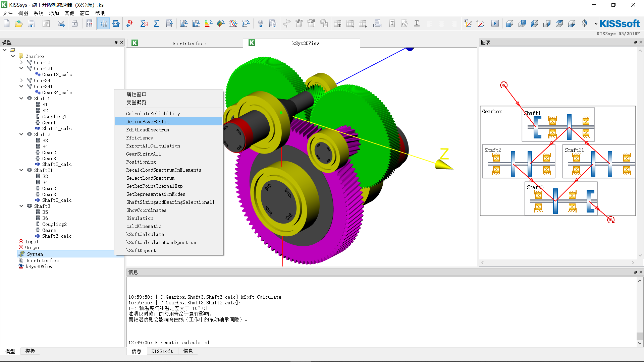Float the 图表 panel

click(x=635, y=42)
